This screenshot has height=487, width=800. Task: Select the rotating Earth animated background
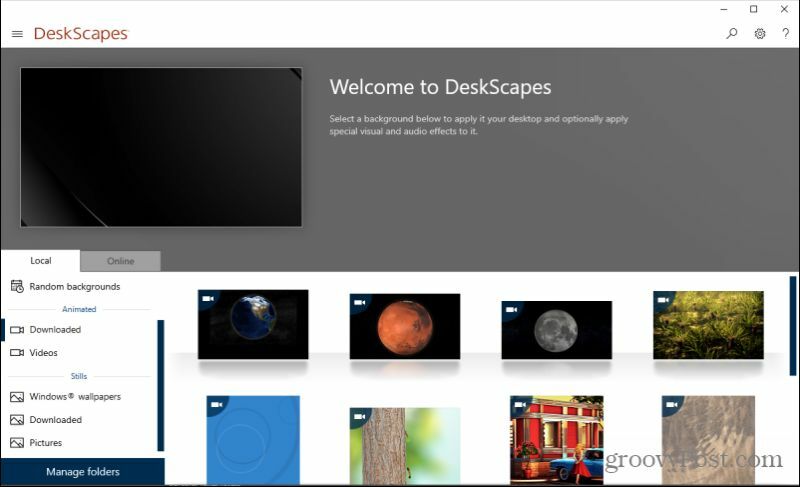253,324
